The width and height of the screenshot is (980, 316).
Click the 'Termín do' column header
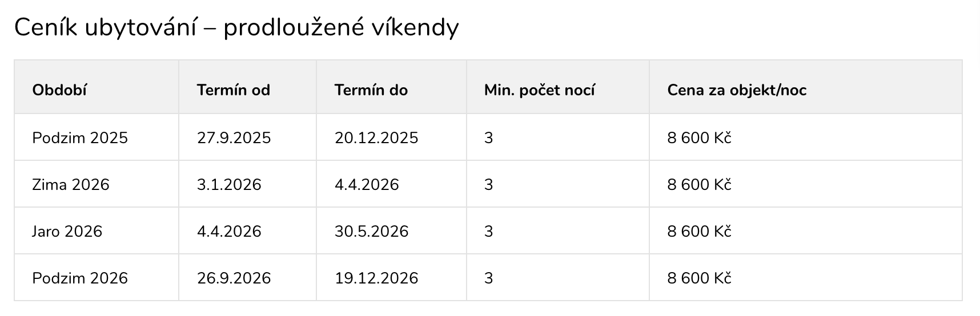(x=371, y=90)
